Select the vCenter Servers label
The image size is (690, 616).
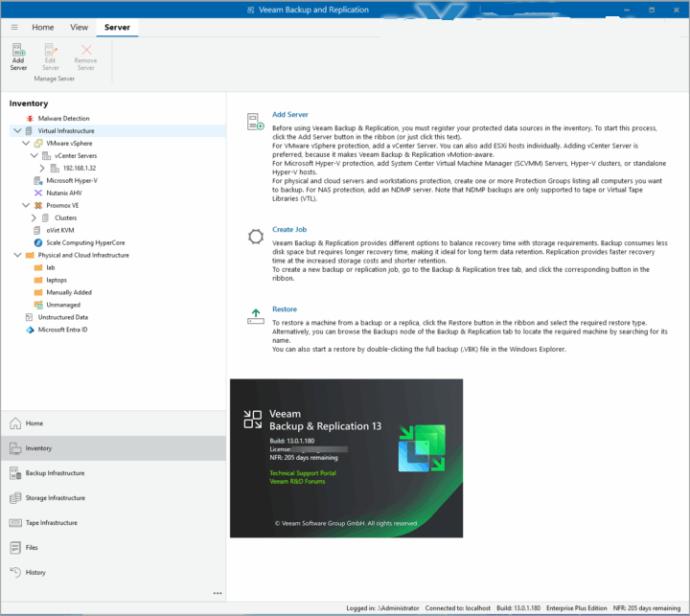(76, 156)
